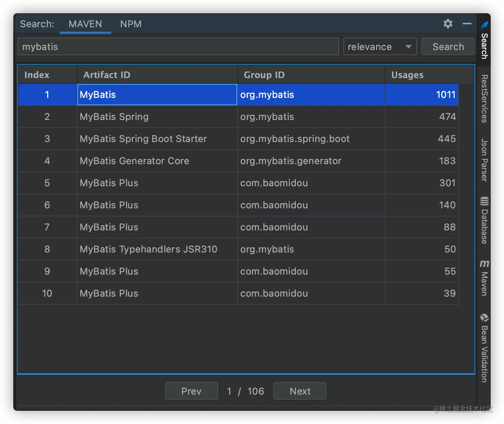Click usages value 50
Viewport: 504px width, 424px height.
click(422, 249)
